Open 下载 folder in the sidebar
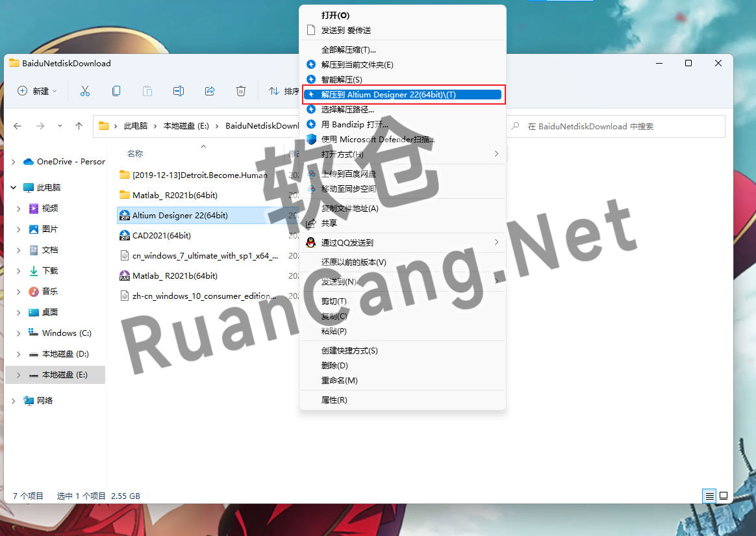This screenshot has width=756, height=536. tap(50, 271)
